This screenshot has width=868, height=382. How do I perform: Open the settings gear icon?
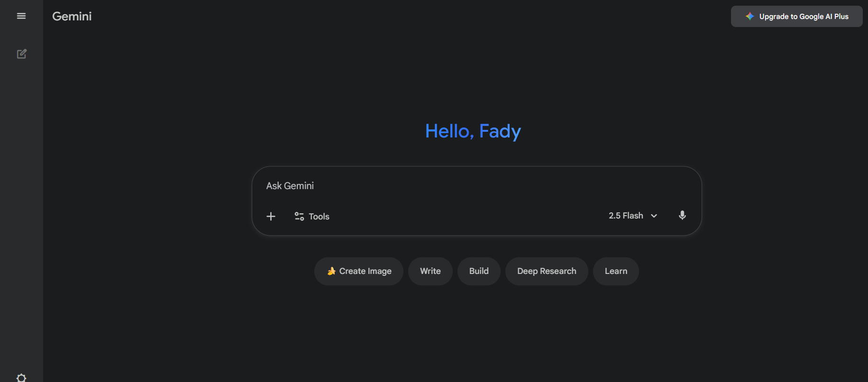[21, 378]
